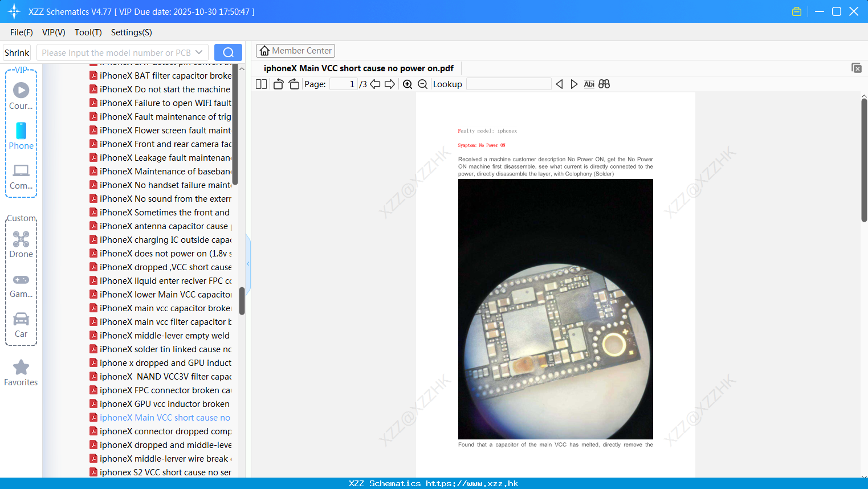This screenshot has height=489, width=868.
Task: Click the blue search button
Action: click(x=228, y=52)
